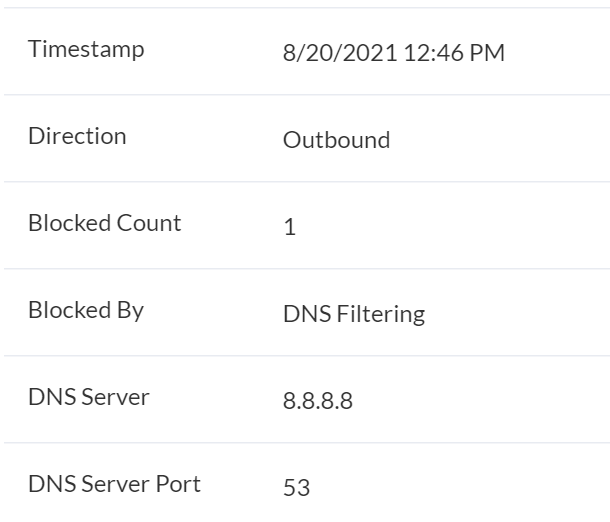Select the 8.8.8.8 server address

click(x=317, y=402)
